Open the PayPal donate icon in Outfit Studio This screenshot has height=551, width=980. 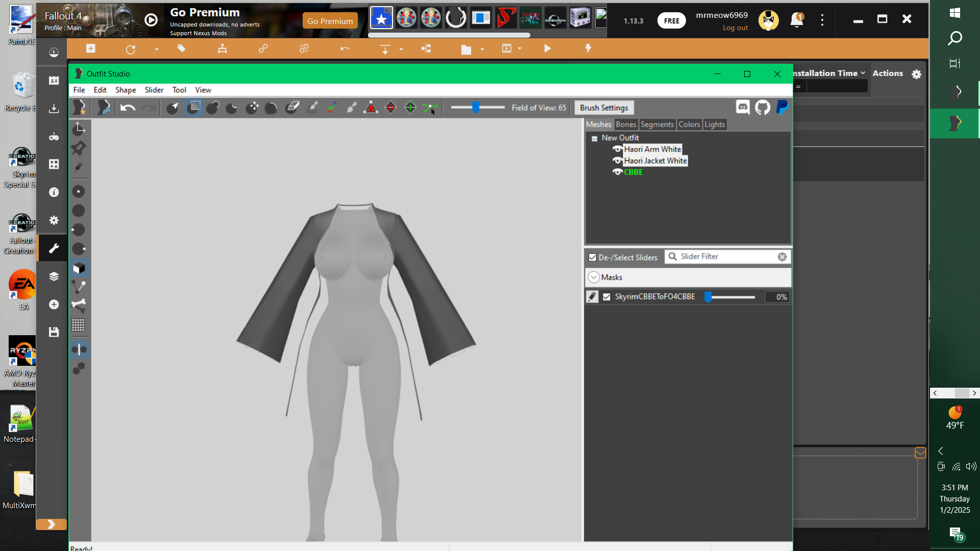click(x=782, y=107)
